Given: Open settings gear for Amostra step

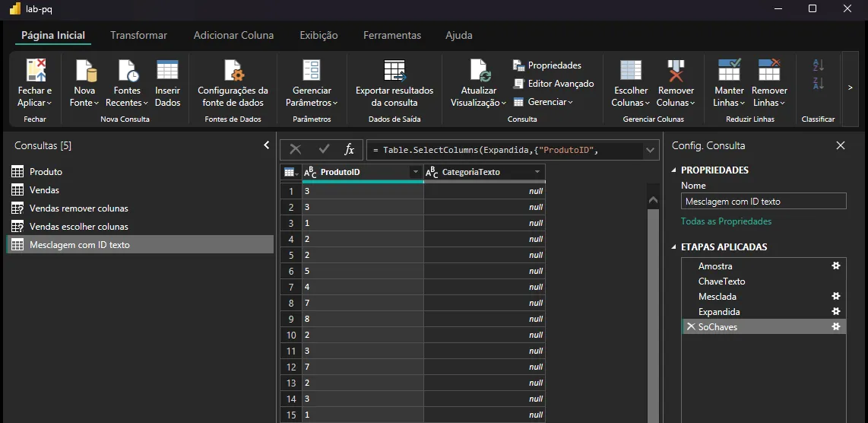Looking at the screenshot, I should (836, 266).
